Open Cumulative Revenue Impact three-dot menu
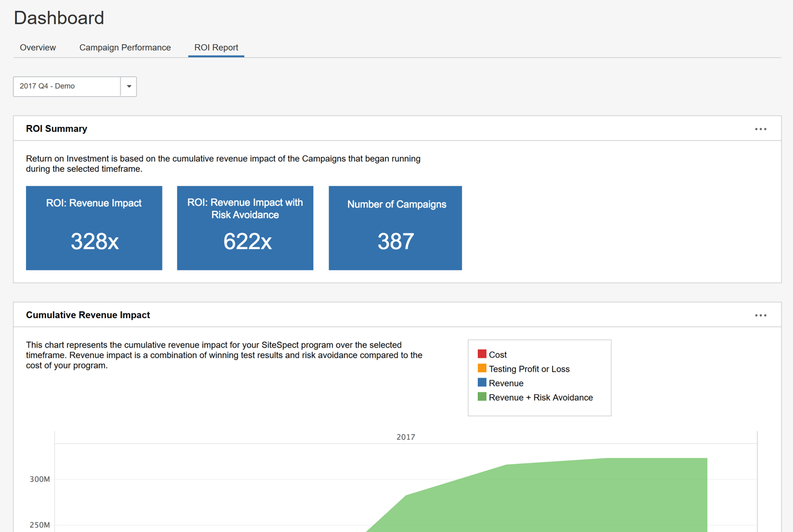Image resolution: width=793 pixels, height=532 pixels. tap(760, 315)
